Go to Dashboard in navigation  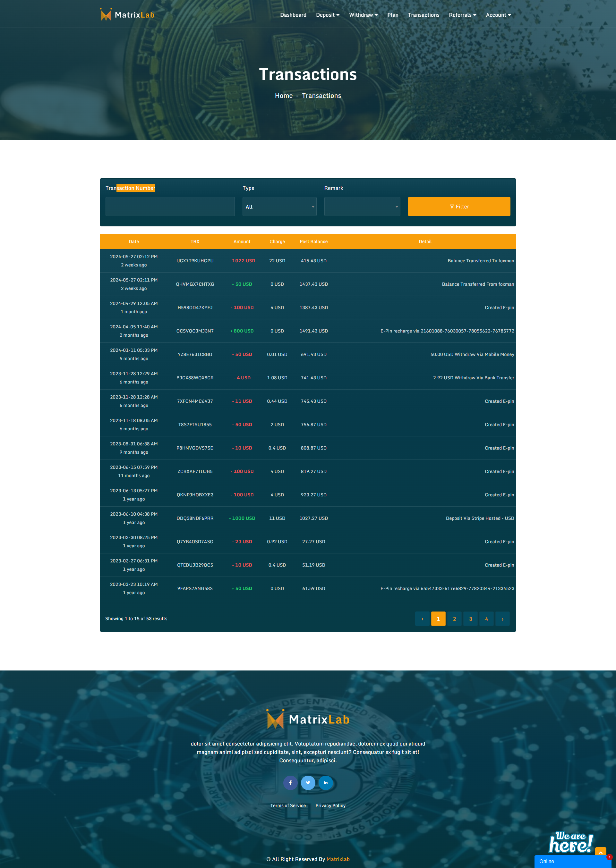(293, 15)
